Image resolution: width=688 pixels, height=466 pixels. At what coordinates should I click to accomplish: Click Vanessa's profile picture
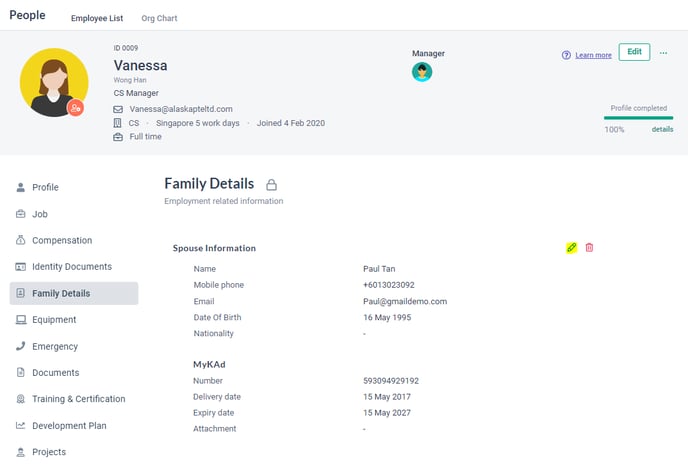(x=54, y=82)
